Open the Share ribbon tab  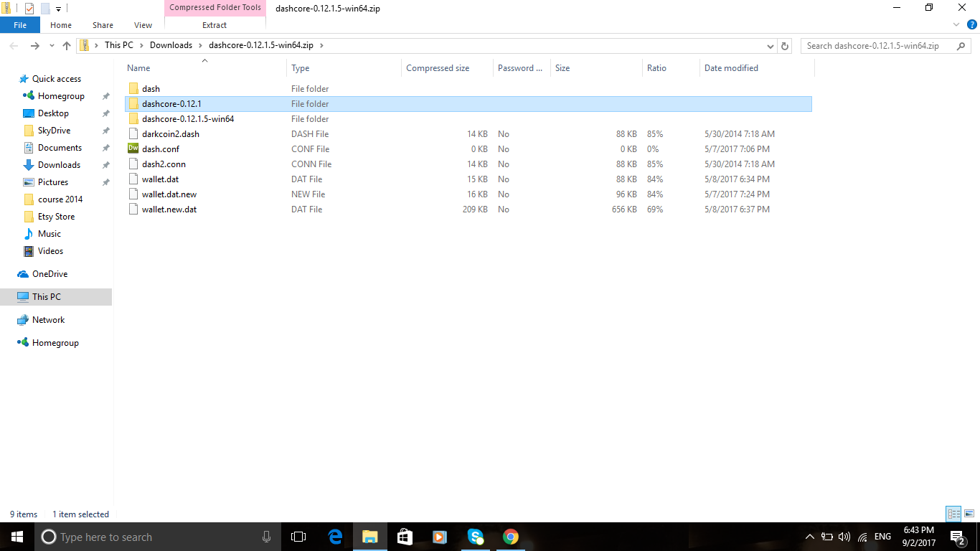coord(103,25)
